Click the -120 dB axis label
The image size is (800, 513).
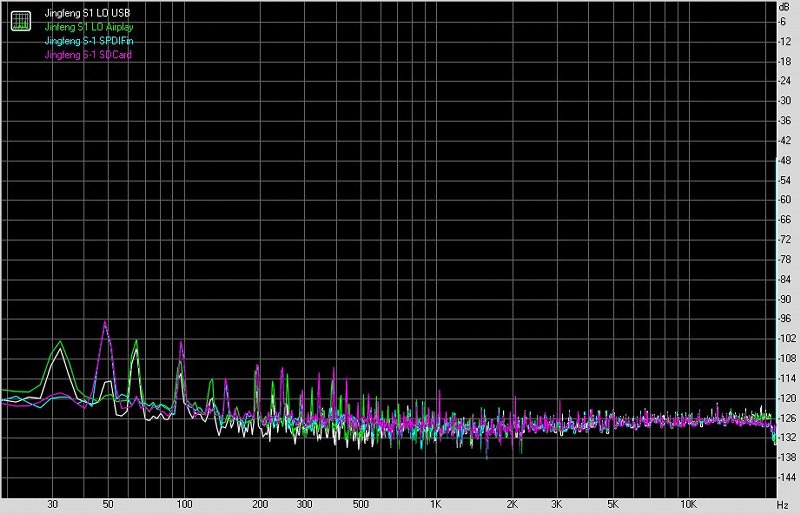(786, 398)
